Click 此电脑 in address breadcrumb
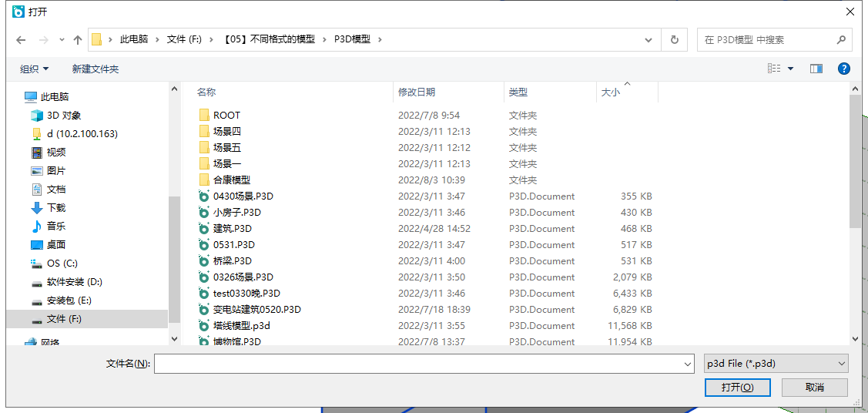This screenshot has width=868, height=413. (x=134, y=40)
